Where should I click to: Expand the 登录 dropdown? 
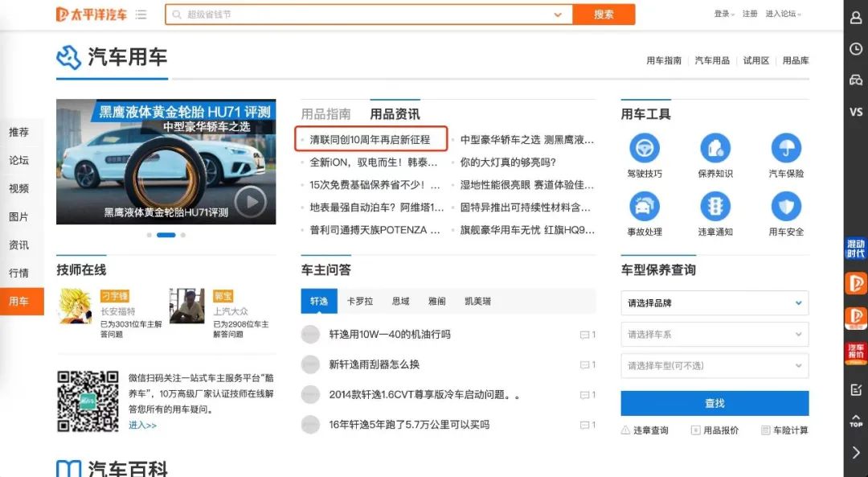(x=724, y=14)
